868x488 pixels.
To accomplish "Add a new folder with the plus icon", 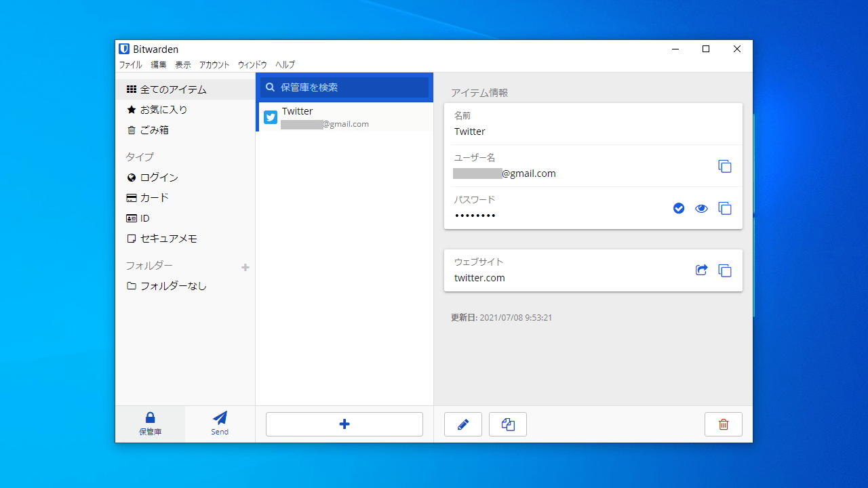I will tap(245, 267).
